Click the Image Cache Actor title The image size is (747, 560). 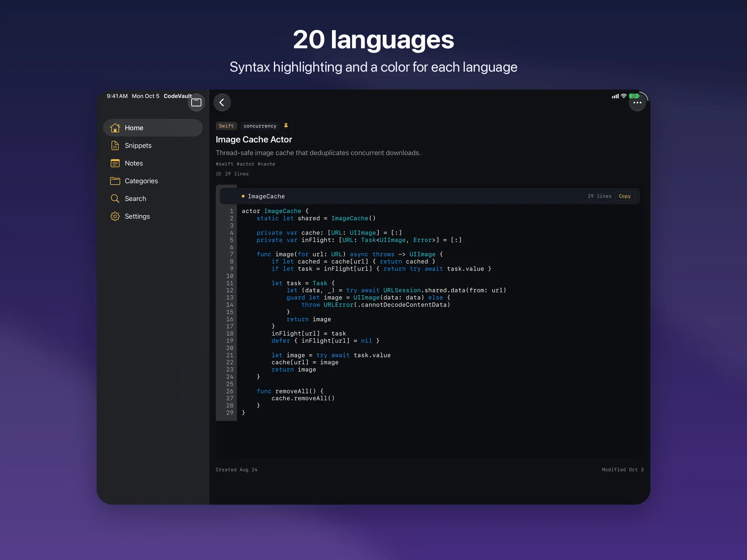[254, 140]
